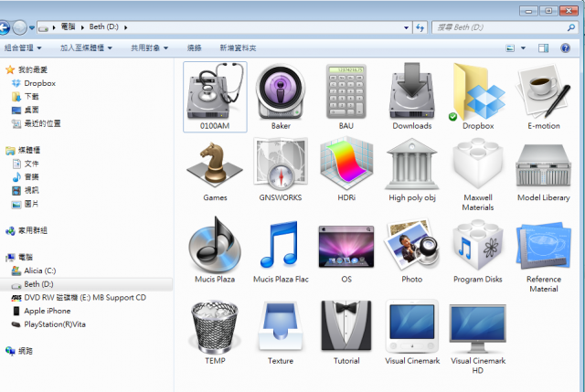Click the 電腦 breadcrumb segment
Screen dimensions: 585x392
(x=68, y=26)
